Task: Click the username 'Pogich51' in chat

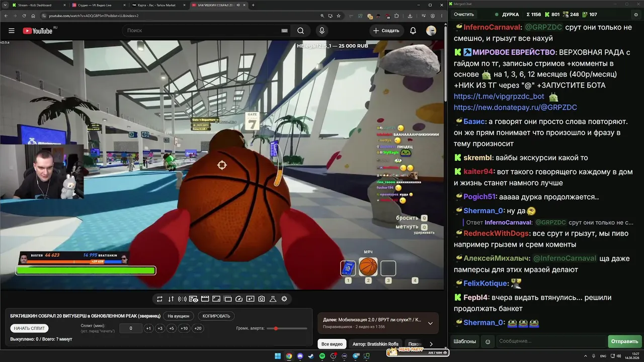Action: pos(480,197)
